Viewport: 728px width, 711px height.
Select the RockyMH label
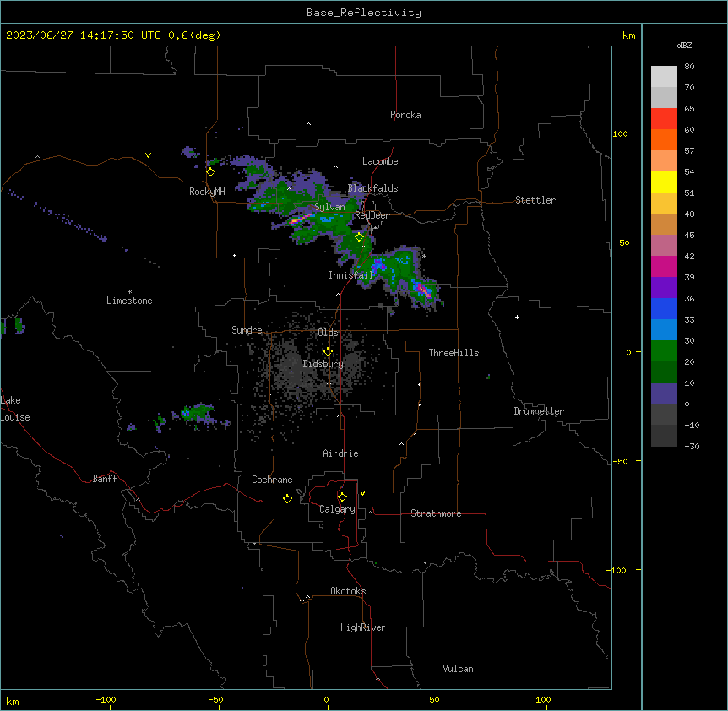click(x=207, y=191)
